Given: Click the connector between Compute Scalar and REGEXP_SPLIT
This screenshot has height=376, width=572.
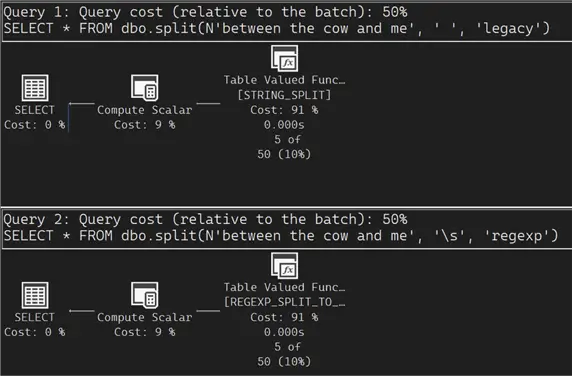Looking at the screenshot, I should 208,311.
